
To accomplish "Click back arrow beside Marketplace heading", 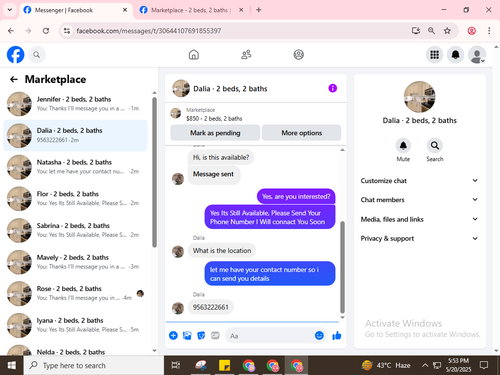I will click(14, 79).
